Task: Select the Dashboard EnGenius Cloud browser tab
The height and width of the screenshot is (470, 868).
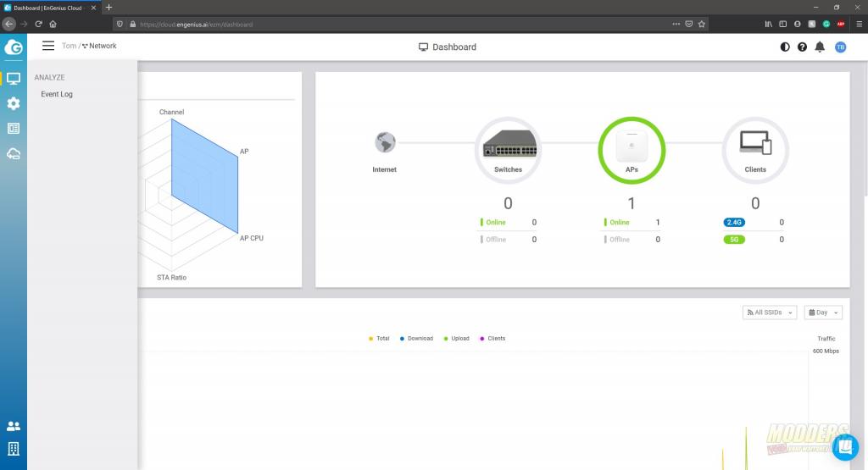Action: [51, 7]
